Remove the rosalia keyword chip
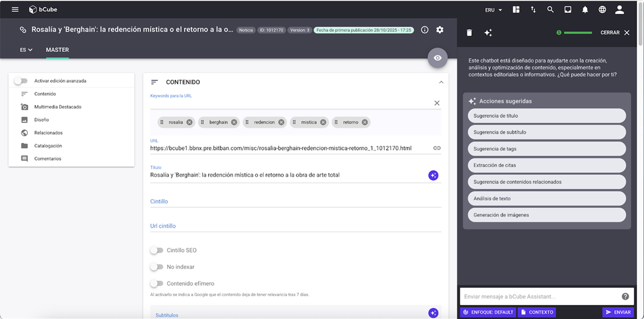 (189, 122)
